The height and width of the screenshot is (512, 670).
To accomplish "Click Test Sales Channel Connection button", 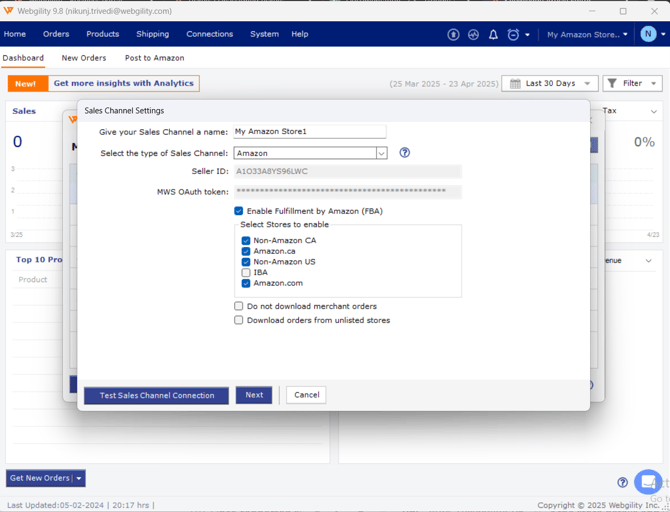I will [157, 395].
